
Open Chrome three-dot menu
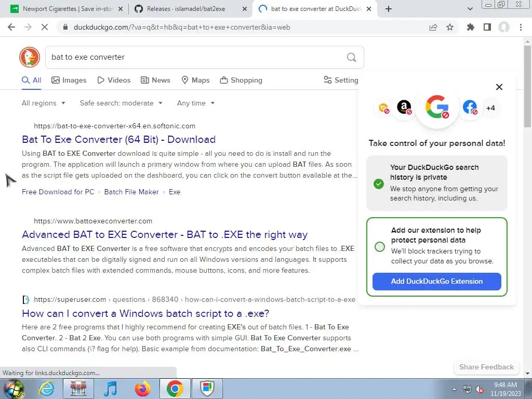[521, 27]
